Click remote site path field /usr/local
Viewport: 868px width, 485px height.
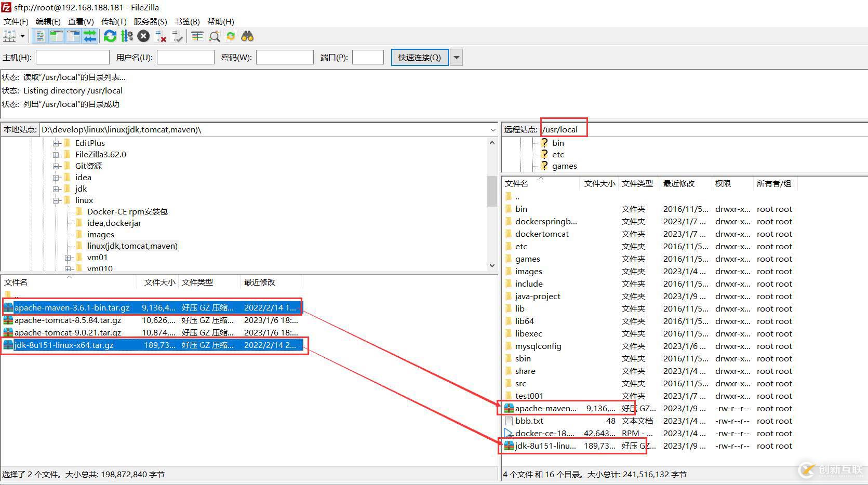pyautogui.click(x=703, y=129)
